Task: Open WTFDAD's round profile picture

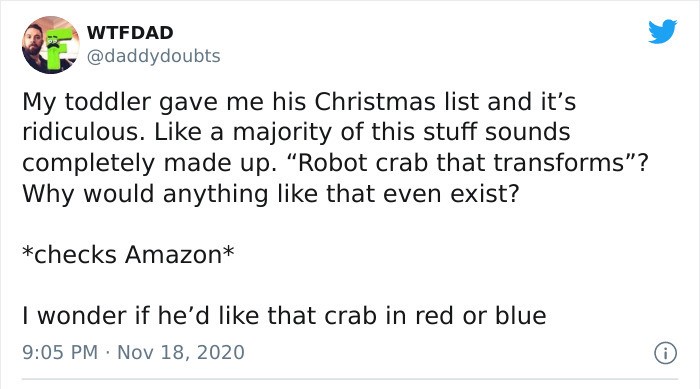Action: (50, 45)
